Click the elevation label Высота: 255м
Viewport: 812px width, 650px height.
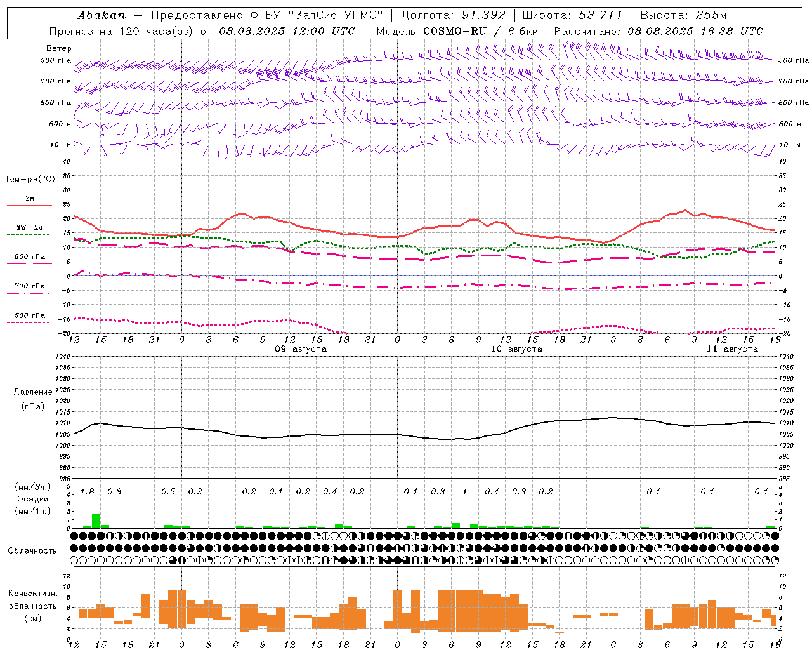coord(683,15)
